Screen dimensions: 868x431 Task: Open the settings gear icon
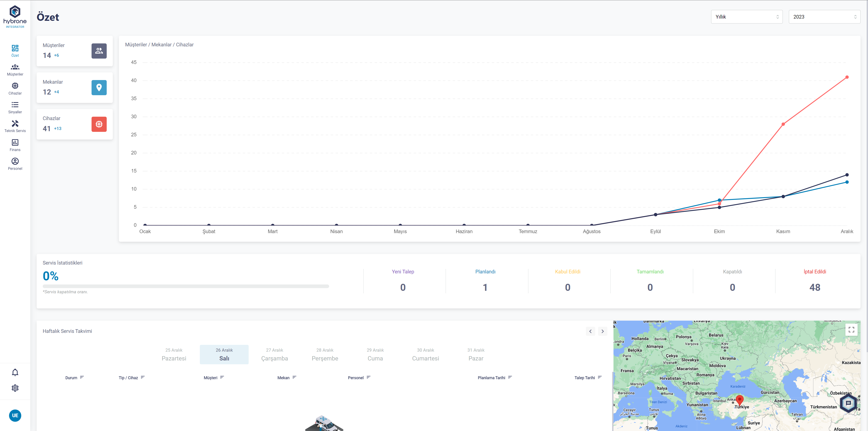(15, 388)
